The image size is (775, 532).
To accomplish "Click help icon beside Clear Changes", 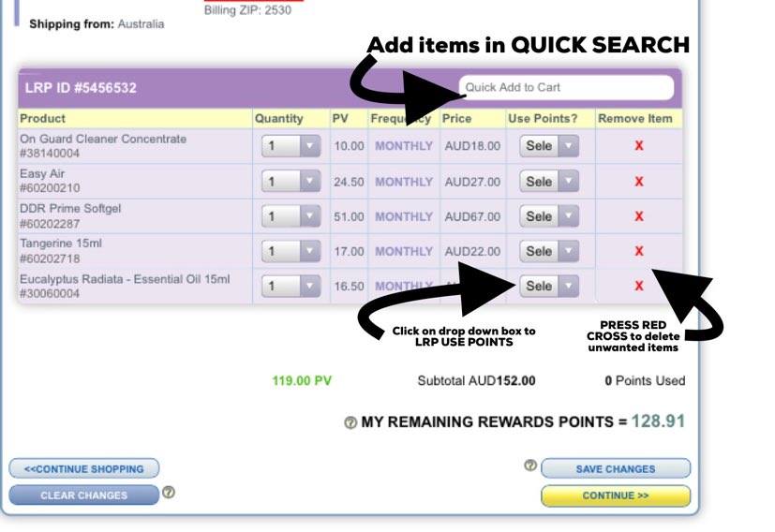I will pos(169,493).
